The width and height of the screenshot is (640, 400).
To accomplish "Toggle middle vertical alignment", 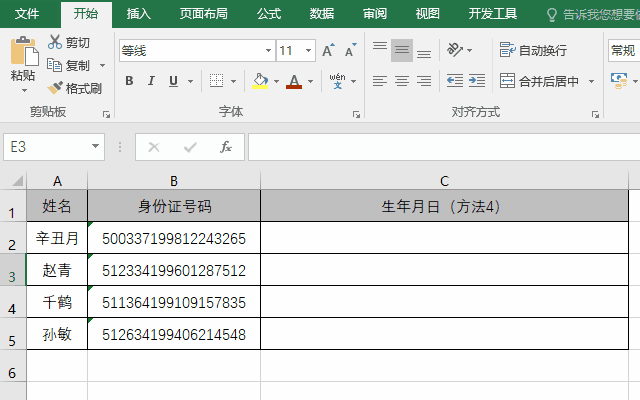I will (402, 50).
